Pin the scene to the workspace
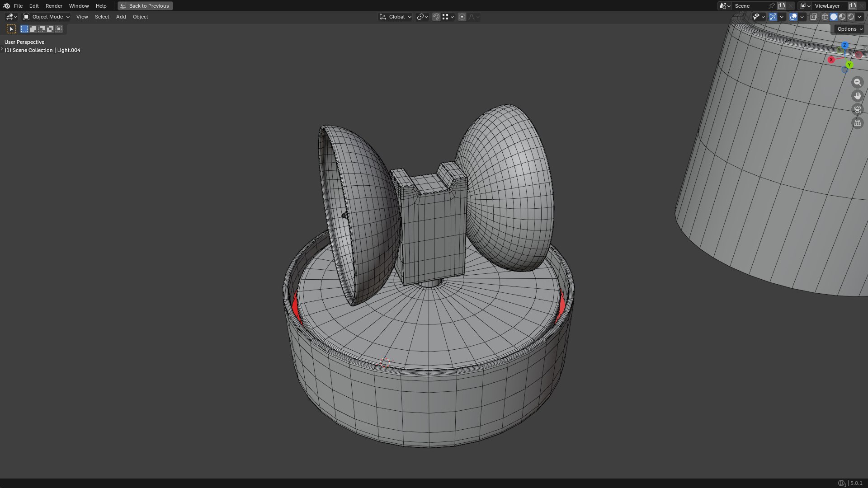The width and height of the screenshot is (868, 488). (x=772, y=6)
